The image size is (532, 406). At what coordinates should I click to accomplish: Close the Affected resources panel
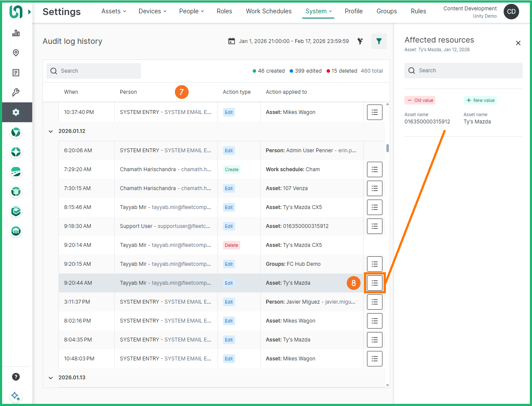click(518, 43)
